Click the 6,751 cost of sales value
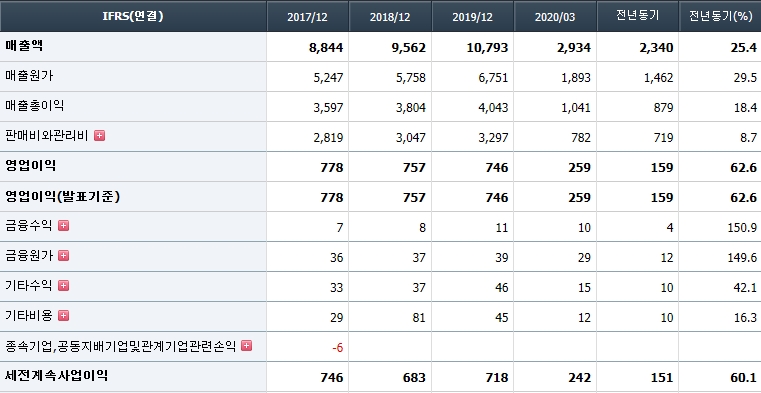 pos(493,78)
